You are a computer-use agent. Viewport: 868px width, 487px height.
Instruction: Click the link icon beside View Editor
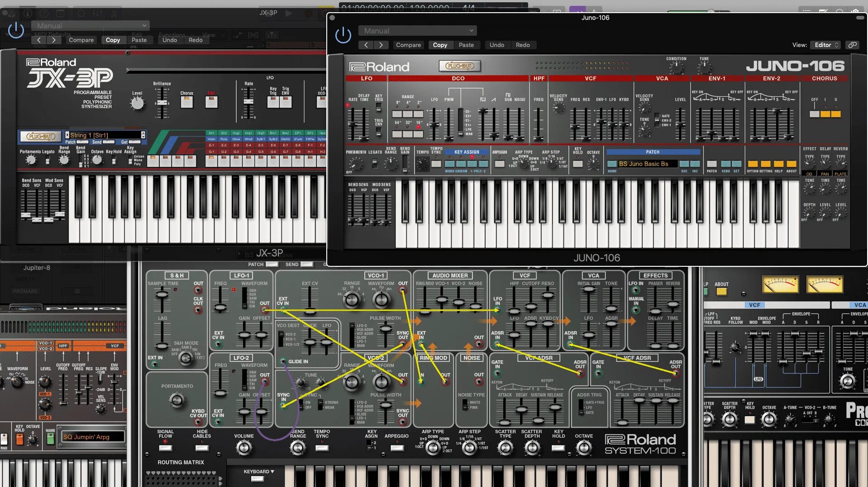[x=853, y=45]
